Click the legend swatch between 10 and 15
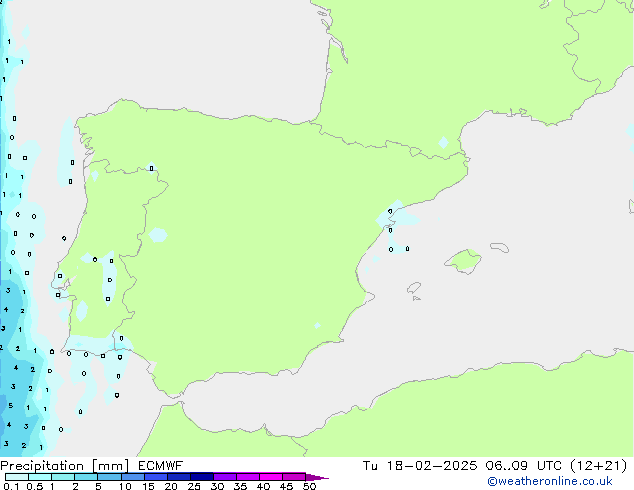Image resolution: width=634 pixels, height=490 pixels. [133, 477]
